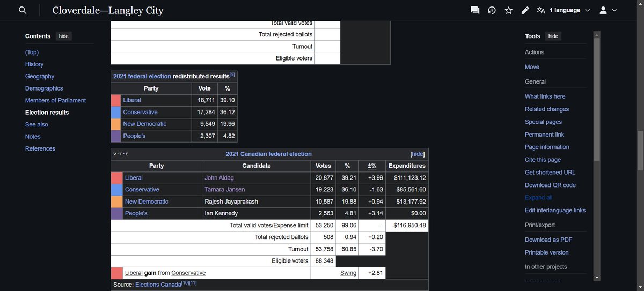Image resolution: width=644 pixels, height=291 pixels.
Task: Collapse the 2021 election table with [hide]
Action: click(x=417, y=154)
